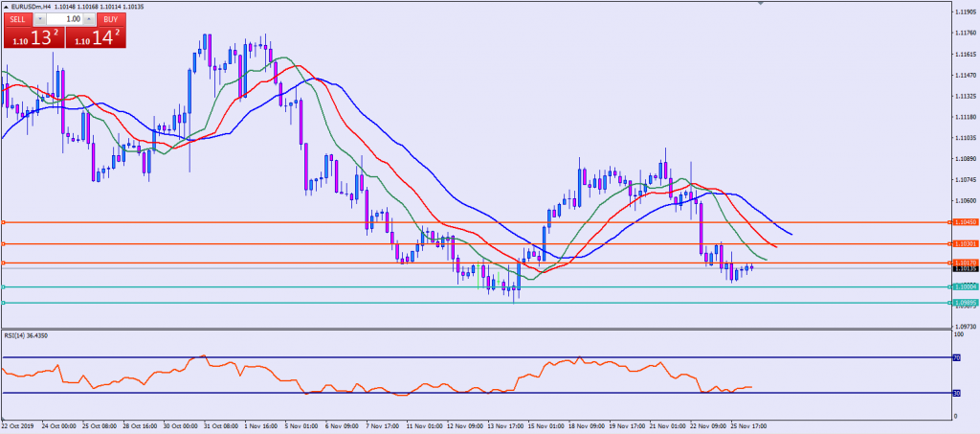Select the 1.10450 orange price level label

coord(964,222)
